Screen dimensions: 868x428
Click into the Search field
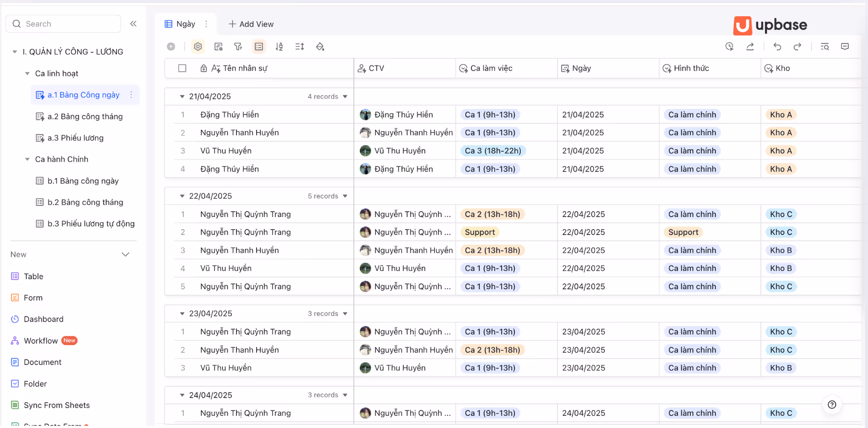pos(63,24)
